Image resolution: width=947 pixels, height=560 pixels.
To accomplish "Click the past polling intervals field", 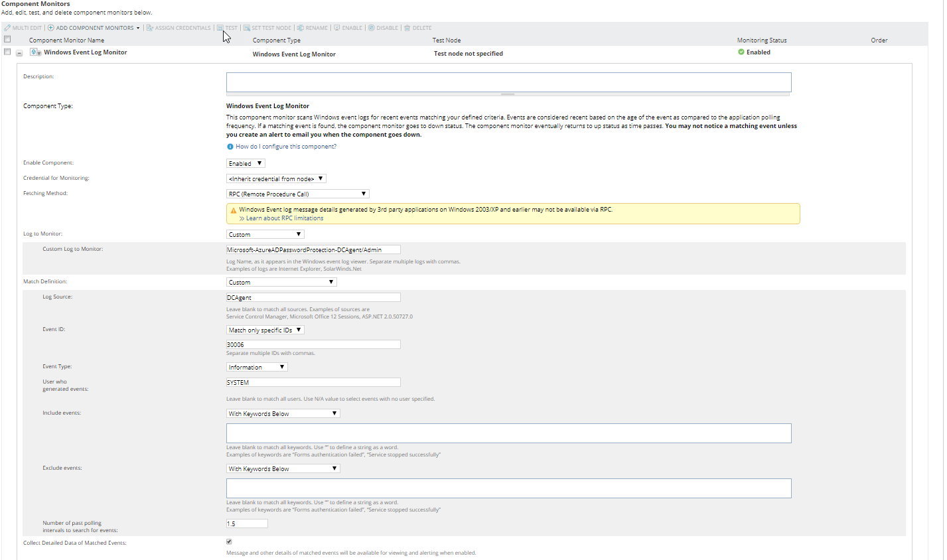I will tap(247, 524).
